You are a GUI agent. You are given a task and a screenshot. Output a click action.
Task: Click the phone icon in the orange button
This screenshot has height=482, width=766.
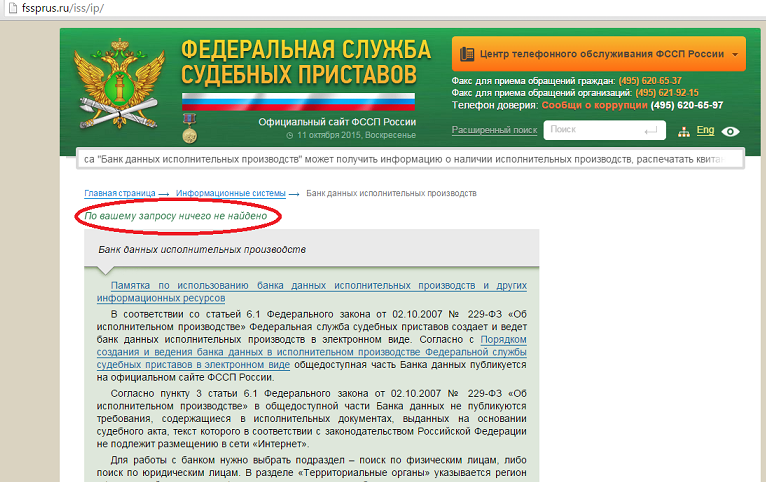[x=467, y=54]
